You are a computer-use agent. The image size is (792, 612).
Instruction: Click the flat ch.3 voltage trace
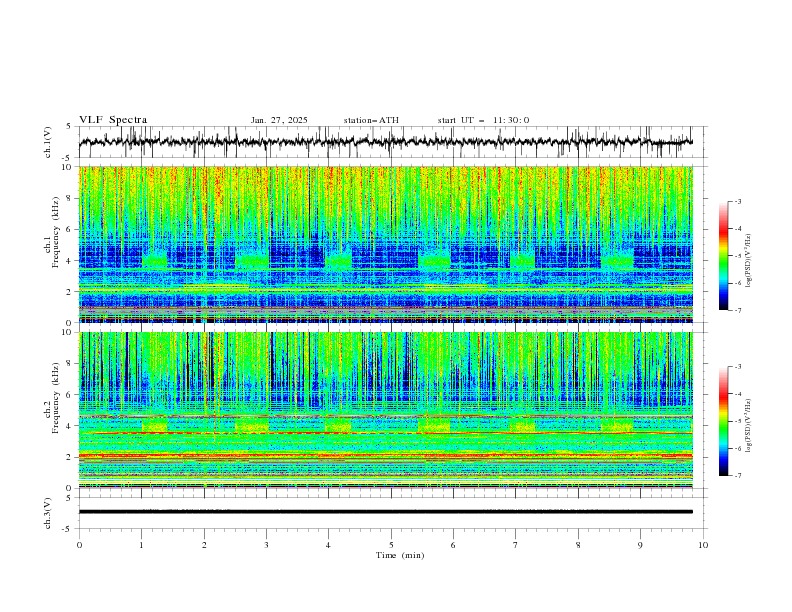coord(385,512)
